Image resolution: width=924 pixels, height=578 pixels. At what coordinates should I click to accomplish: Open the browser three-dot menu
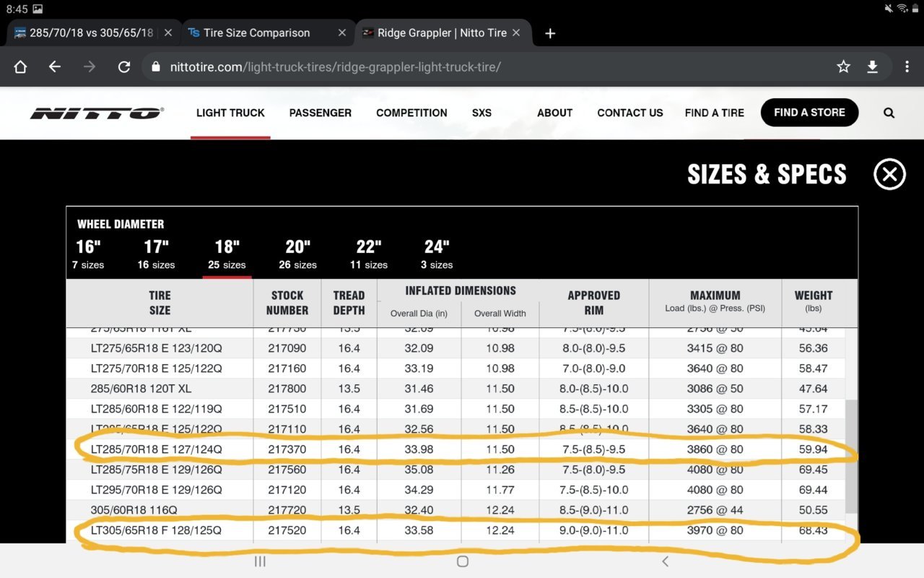[907, 66]
